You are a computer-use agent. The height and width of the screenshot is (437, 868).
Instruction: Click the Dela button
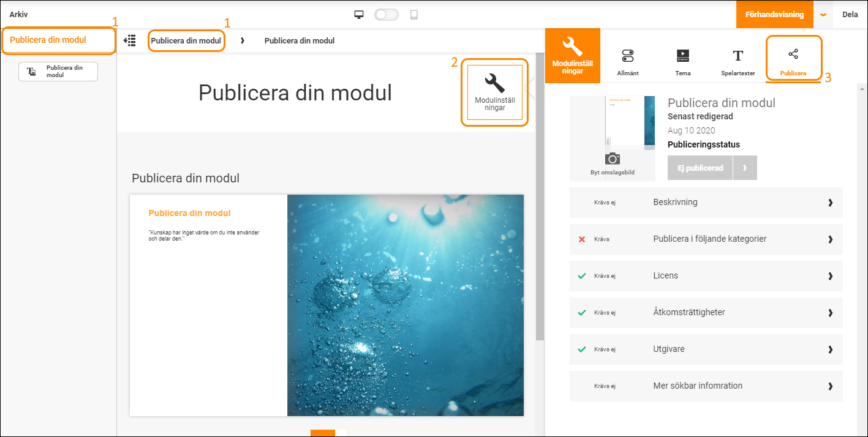pyautogui.click(x=850, y=15)
